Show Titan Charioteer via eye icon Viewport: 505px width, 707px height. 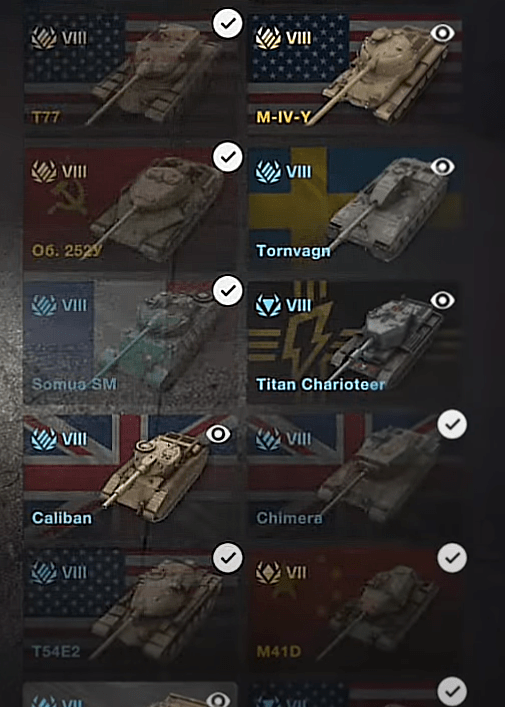442,300
